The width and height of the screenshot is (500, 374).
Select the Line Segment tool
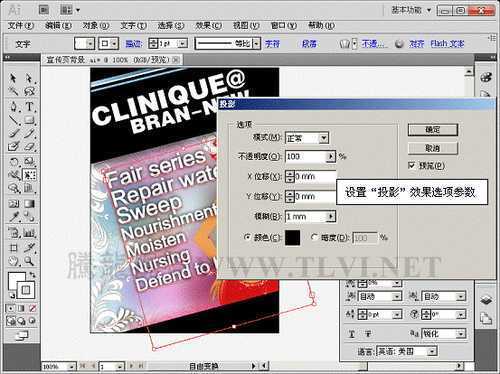(x=13, y=119)
